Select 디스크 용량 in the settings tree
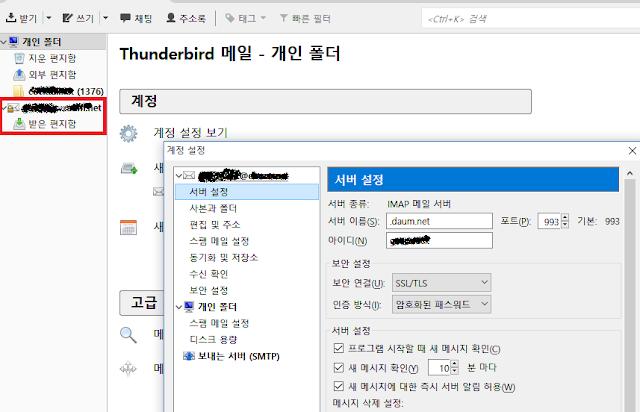The image size is (640, 412). [213, 340]
